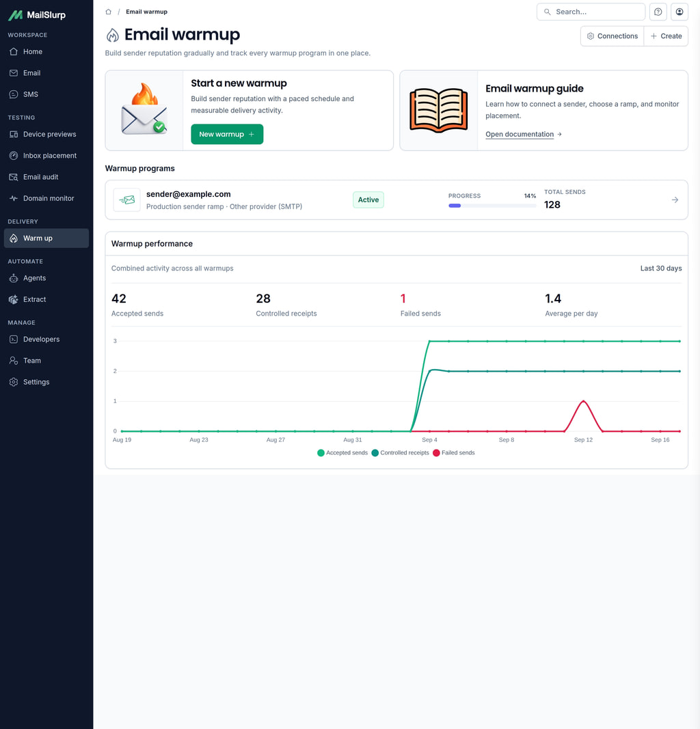
Task: Click the Active status badge
Action: pyautogui.click(x=368, y=200)
